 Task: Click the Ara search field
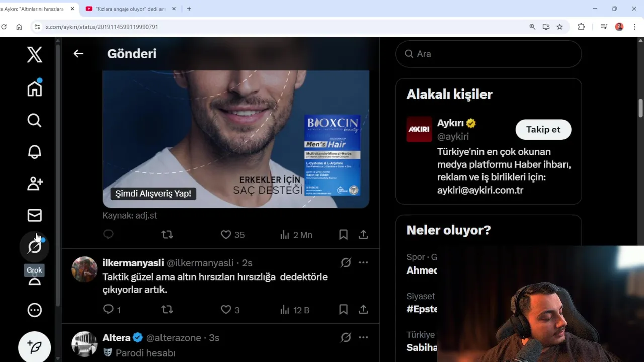point(489,54)
